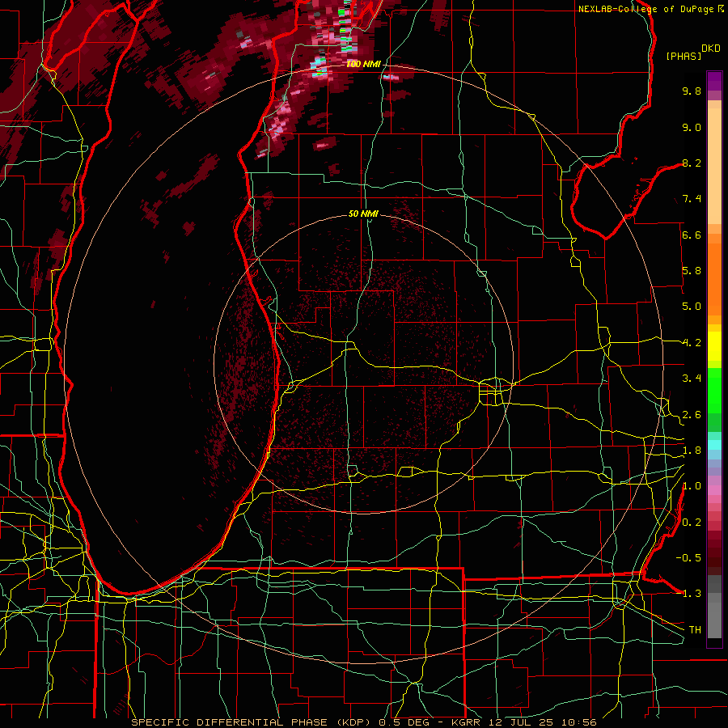
Task: Click the TH threshold label
Action: (x=695, y=630)
